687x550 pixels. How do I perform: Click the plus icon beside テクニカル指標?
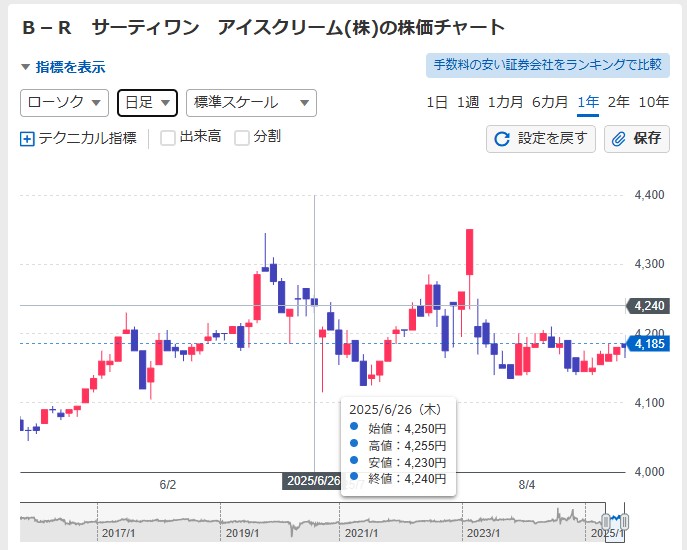click(x=27, y=139)
